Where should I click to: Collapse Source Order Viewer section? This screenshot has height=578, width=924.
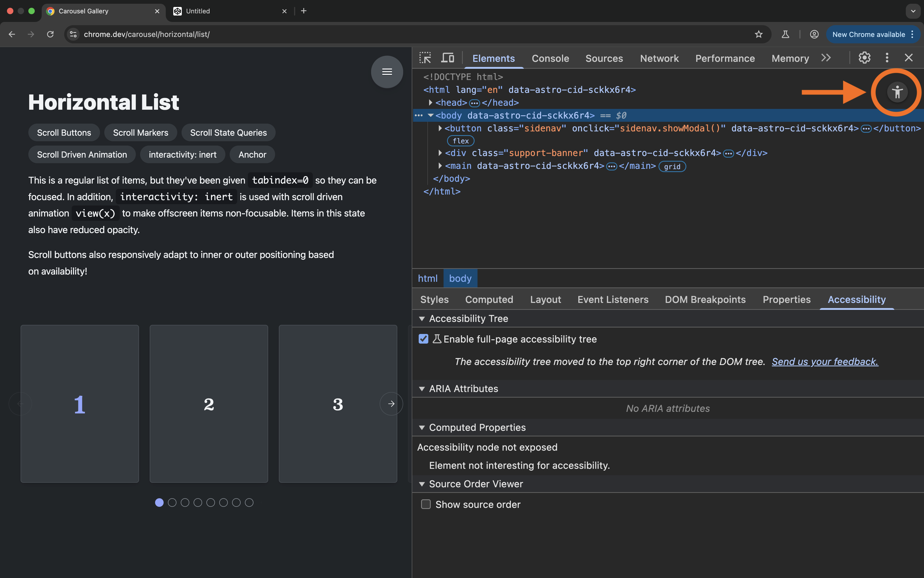tap(422, 484)
